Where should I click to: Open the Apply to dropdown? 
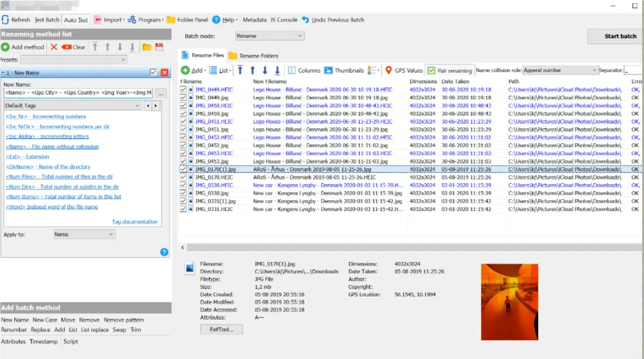(84, 234)
